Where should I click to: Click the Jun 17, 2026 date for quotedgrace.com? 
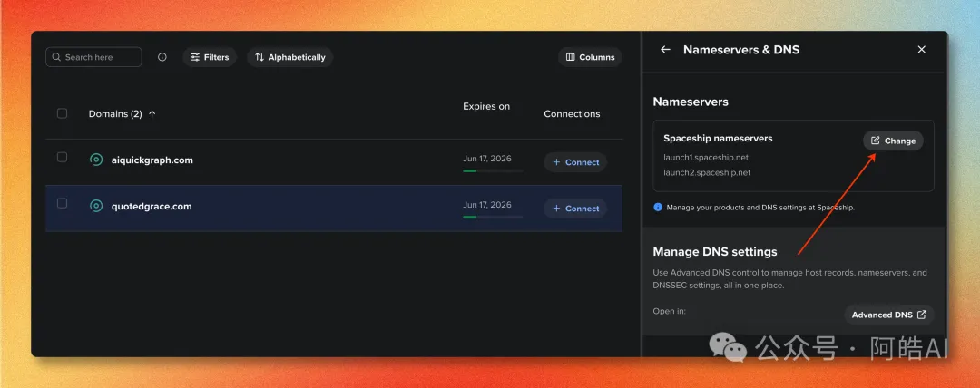487,205
